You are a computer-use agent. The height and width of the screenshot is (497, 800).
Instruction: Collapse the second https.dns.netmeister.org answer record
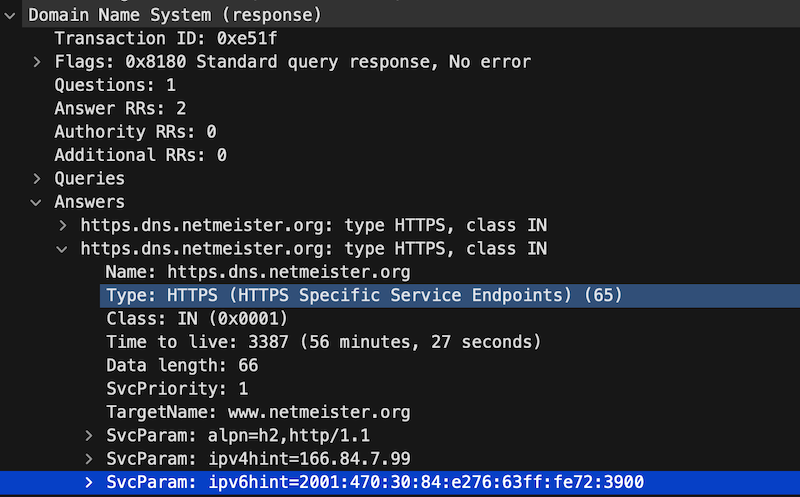pyautogui.click(x=62, y=249)
